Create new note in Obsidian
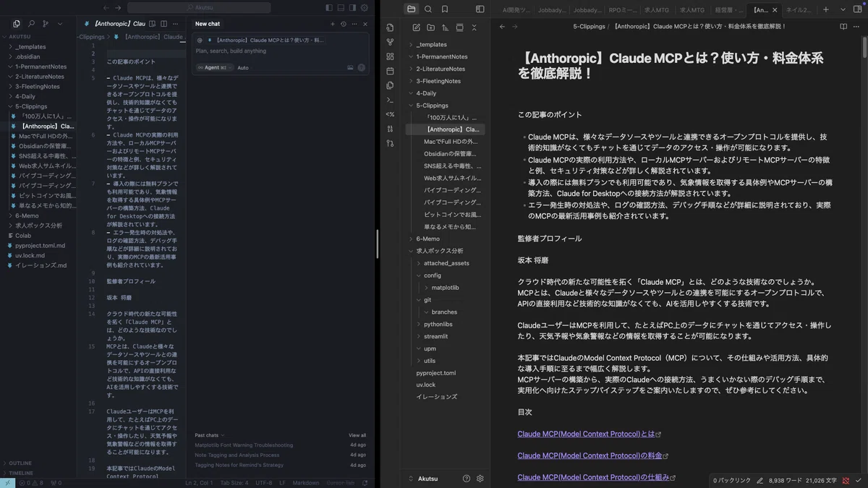This screenshot has width=868, height=488. point(416,27)
